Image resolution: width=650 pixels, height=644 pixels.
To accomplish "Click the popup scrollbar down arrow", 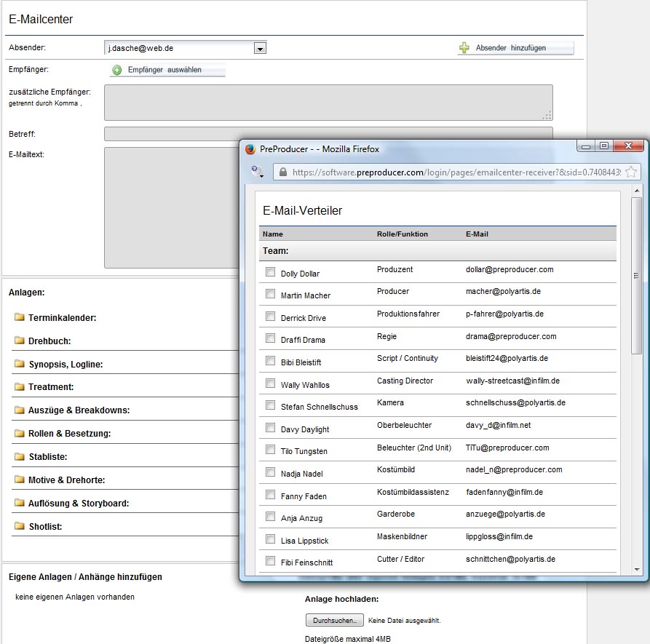I will (637, 569).
